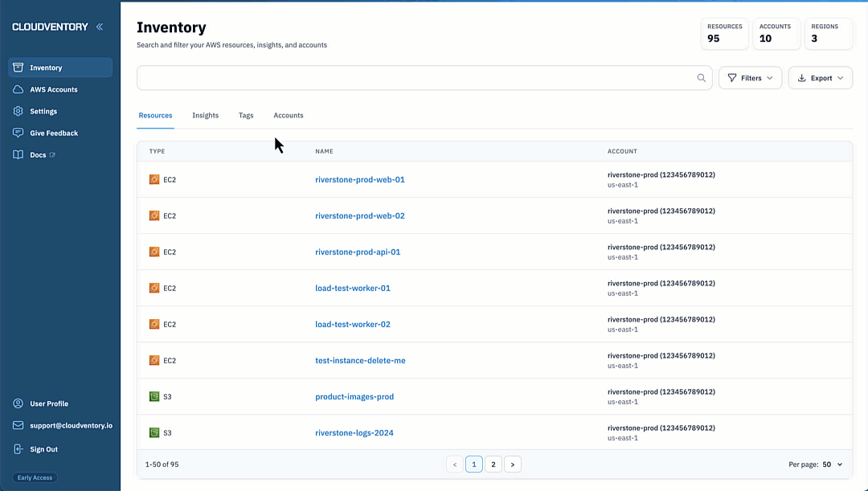Screen dimensions: 868x491
Task: Switch to the Insights tab
Action: click(x=205, y=115)
